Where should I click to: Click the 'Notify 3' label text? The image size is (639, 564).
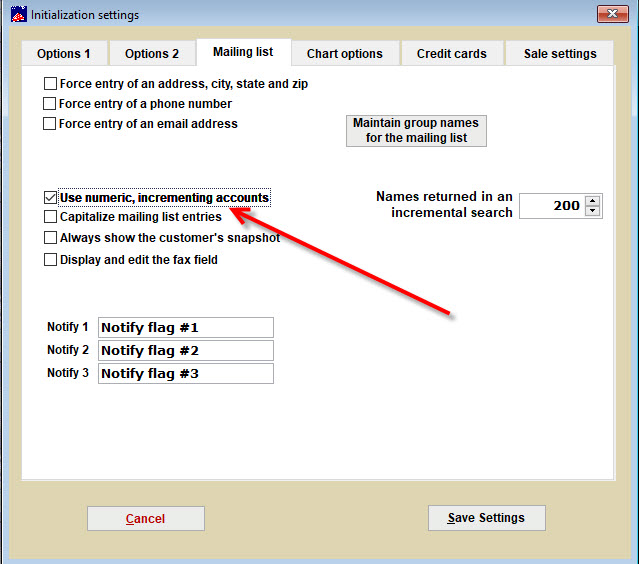(68, 373)
